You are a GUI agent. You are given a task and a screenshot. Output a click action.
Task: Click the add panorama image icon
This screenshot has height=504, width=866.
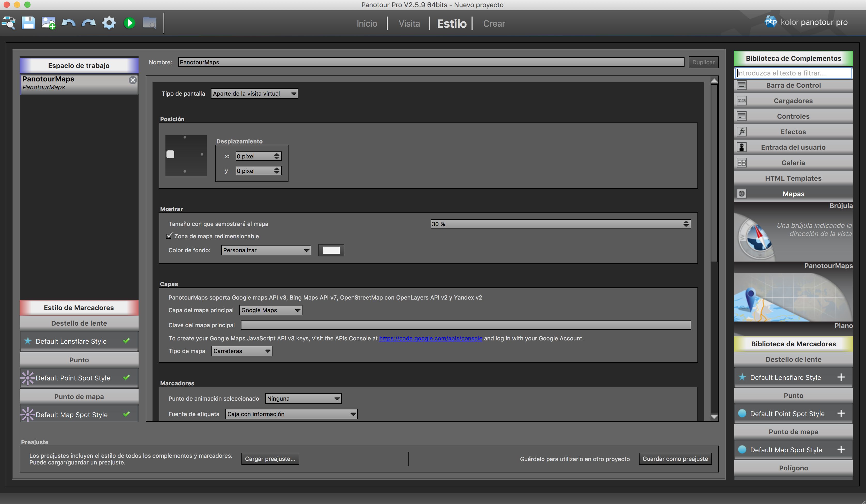tap(48, 23)
